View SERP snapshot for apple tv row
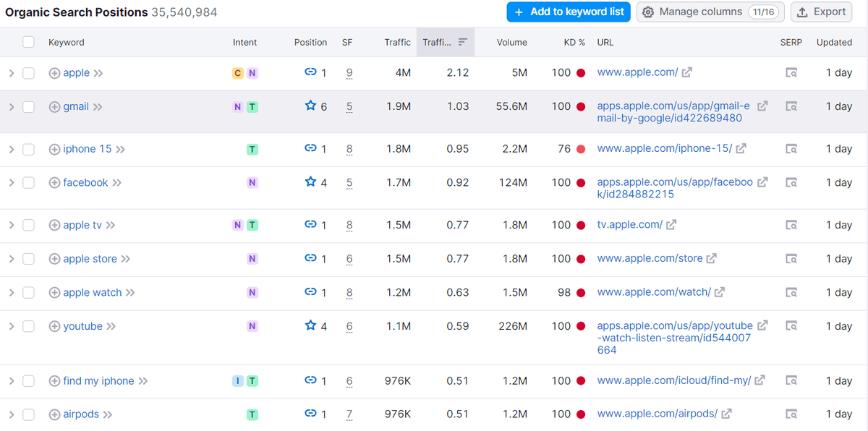Screen dimensions: 868x431 tap(791, 226)
